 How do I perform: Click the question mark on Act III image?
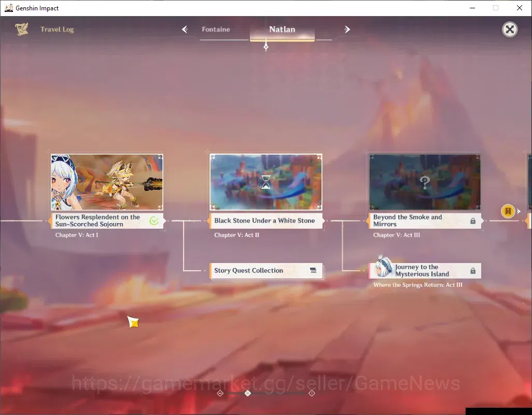tap(425, 183)
